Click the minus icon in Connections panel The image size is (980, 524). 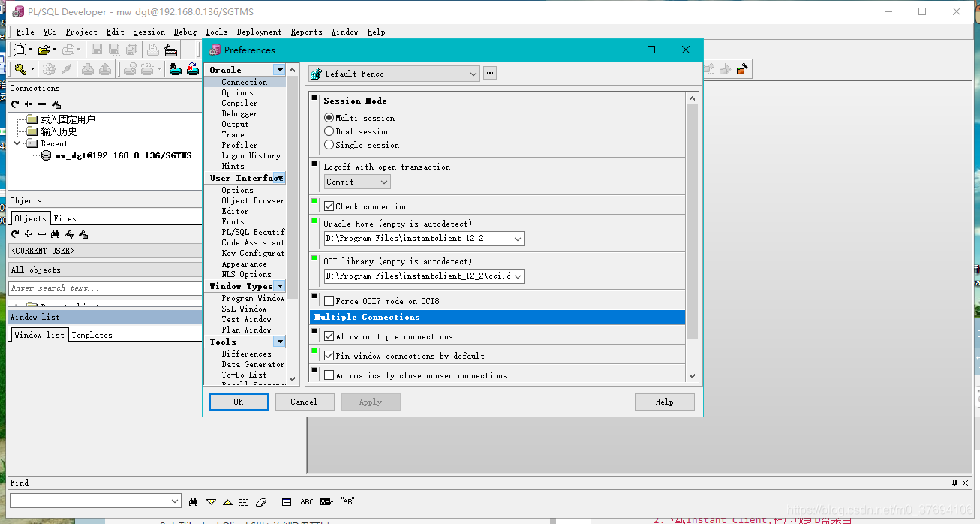click(42, 104)
